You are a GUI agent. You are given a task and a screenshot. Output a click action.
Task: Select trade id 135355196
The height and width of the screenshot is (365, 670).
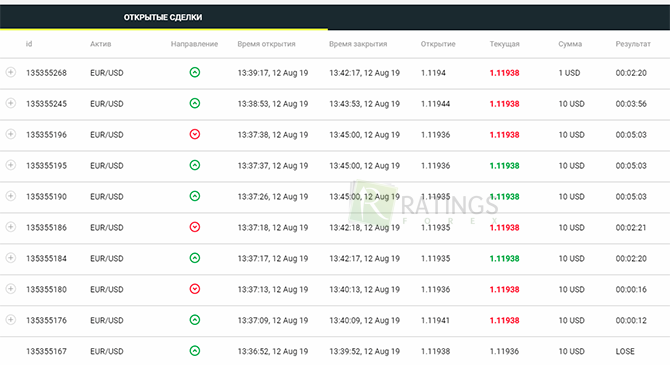pyautogui.click(x=47, y=135)
